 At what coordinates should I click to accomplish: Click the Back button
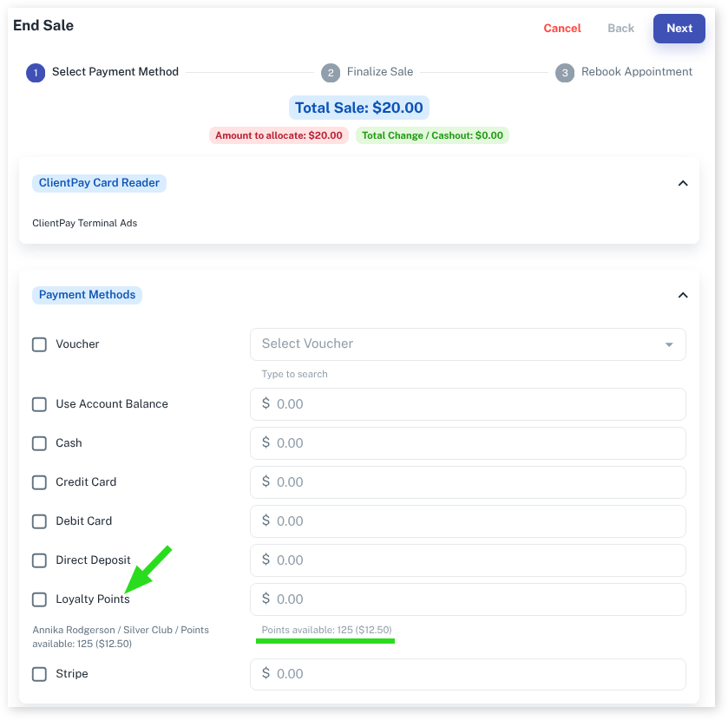coord(620,29)
